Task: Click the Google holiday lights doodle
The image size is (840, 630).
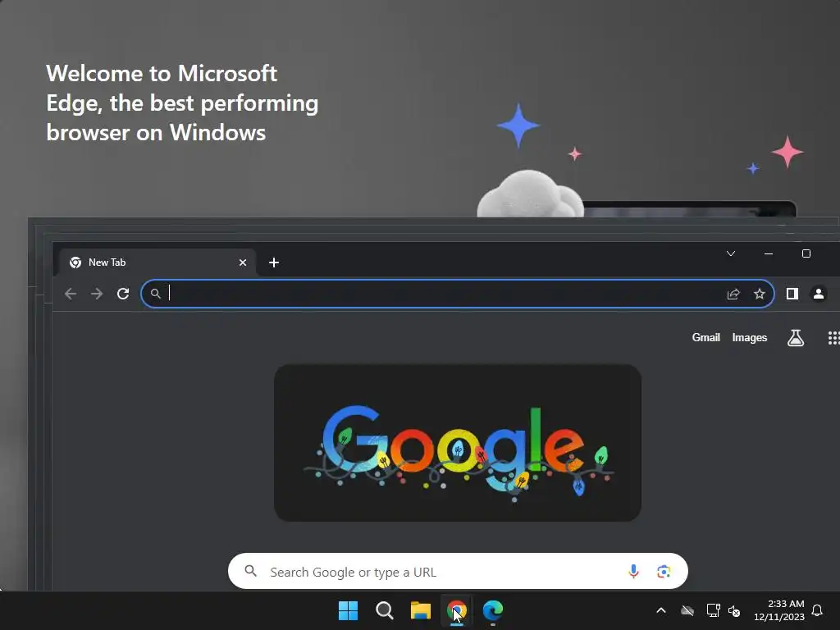Action: click(x=458, y=443)
